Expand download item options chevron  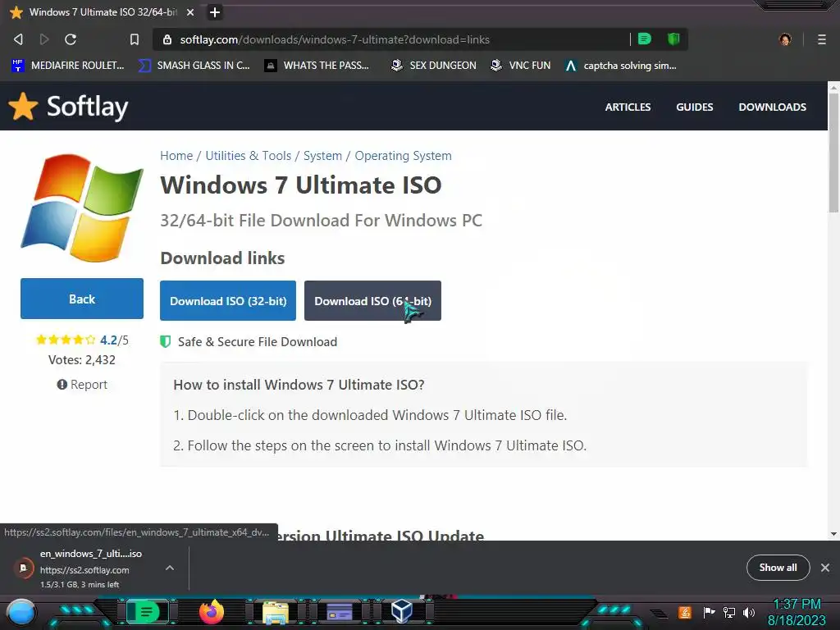169,568
